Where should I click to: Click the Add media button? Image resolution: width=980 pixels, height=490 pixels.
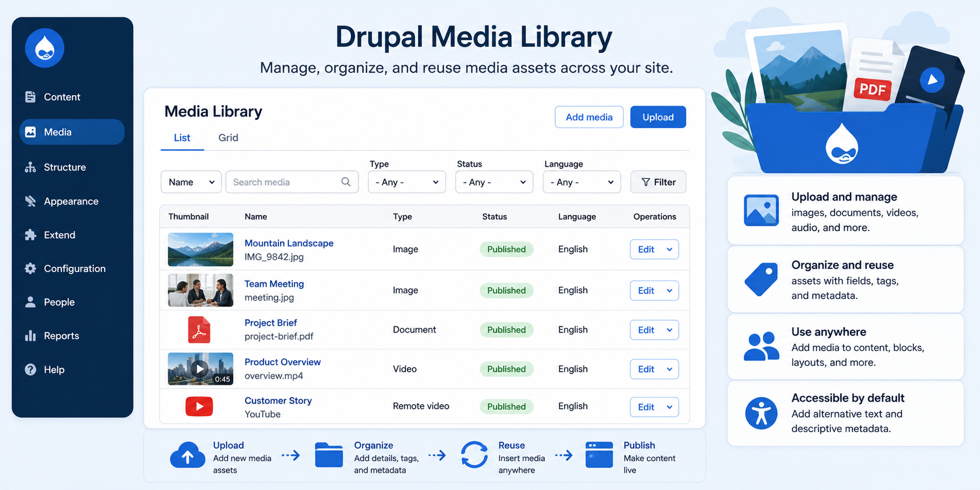tap(589, 117)
